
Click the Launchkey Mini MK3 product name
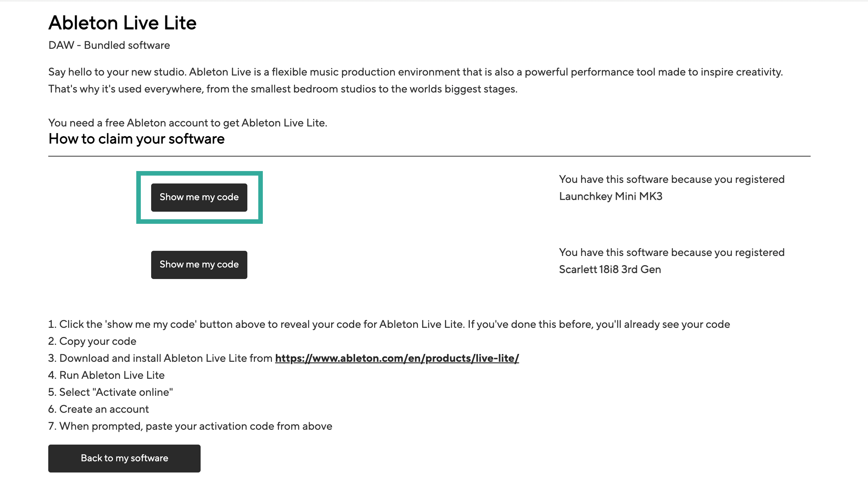610,197
